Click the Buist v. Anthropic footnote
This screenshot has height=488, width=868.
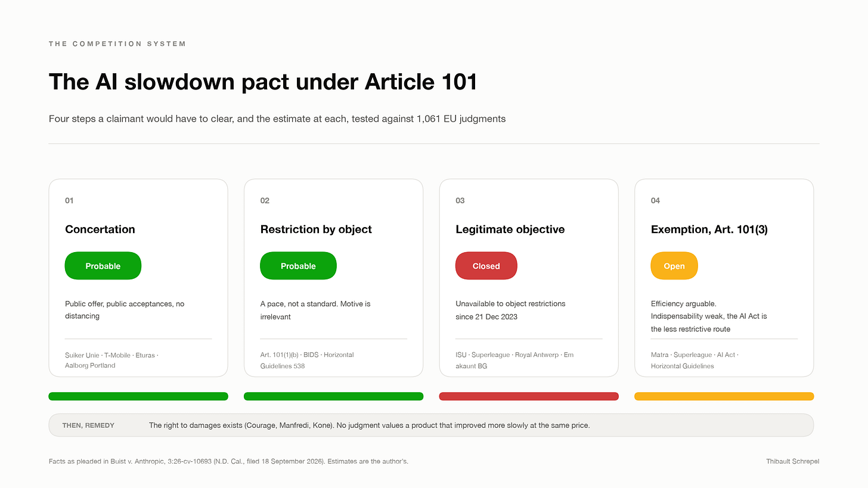[x=228, y=461]
